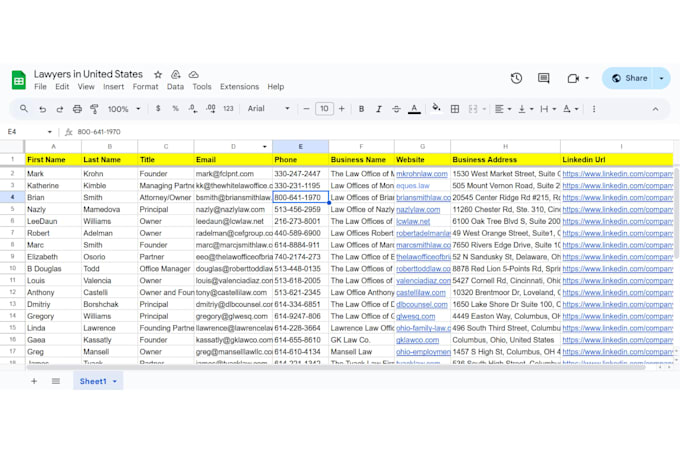
Task: Start a Meet call camera icon
Action: click(x=573, y=78)
